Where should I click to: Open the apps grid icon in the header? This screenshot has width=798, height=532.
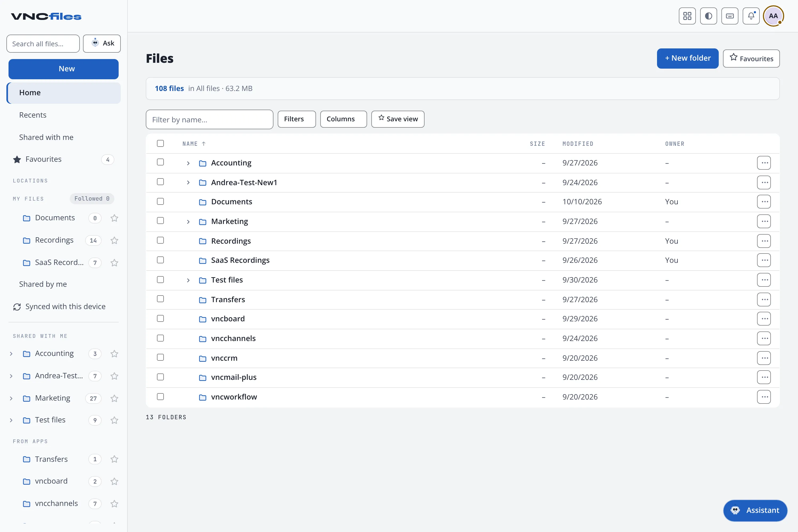687,16
